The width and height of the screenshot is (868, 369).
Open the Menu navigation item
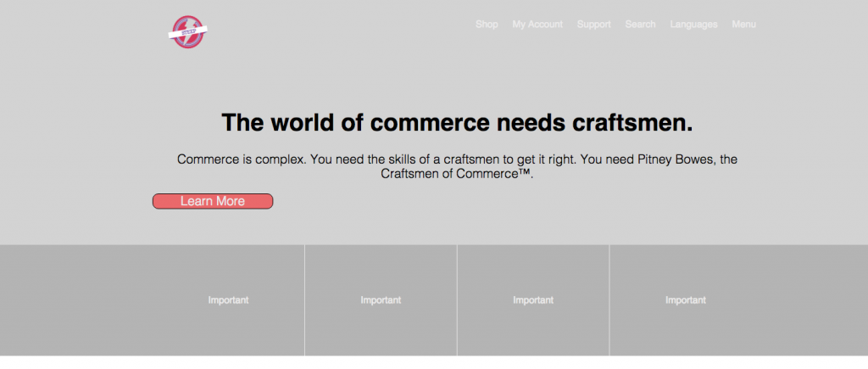pos(743,25)
